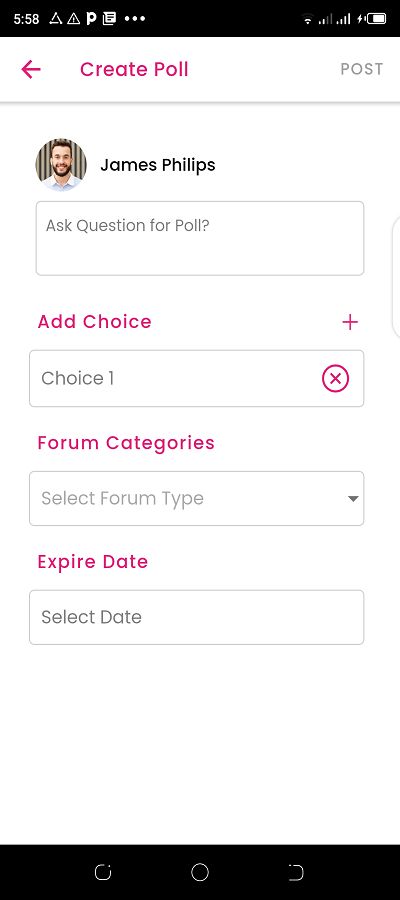Tap the parking P notification icon
The height and width of the screenshot is (900, 400).
point(91,18)
